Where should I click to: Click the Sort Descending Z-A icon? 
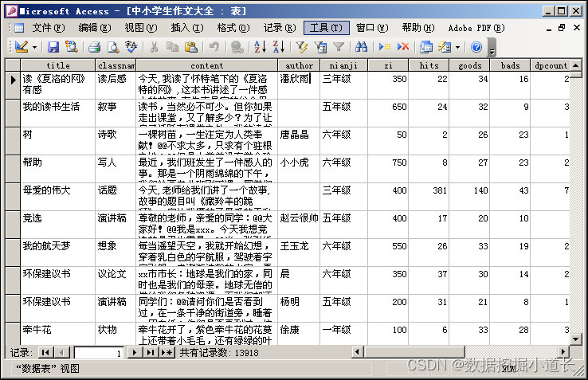pyautogui.click(x=278, y=47)
